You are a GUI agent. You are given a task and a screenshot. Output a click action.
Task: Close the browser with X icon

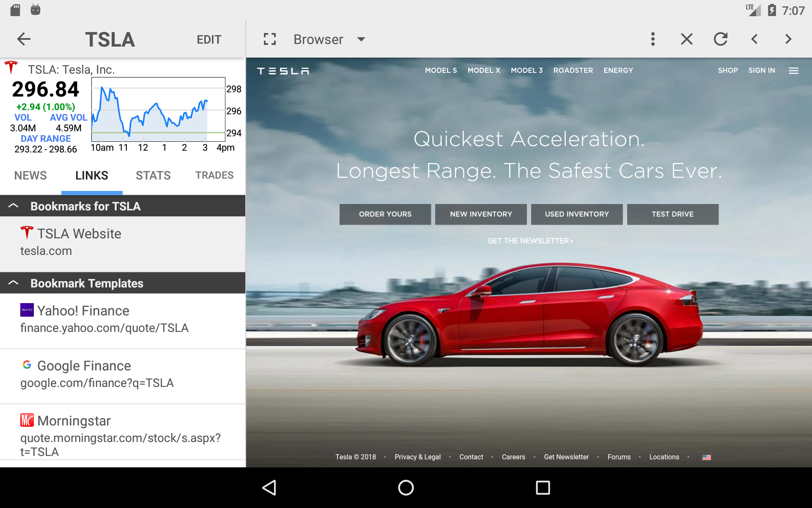[x=687, y=39]
